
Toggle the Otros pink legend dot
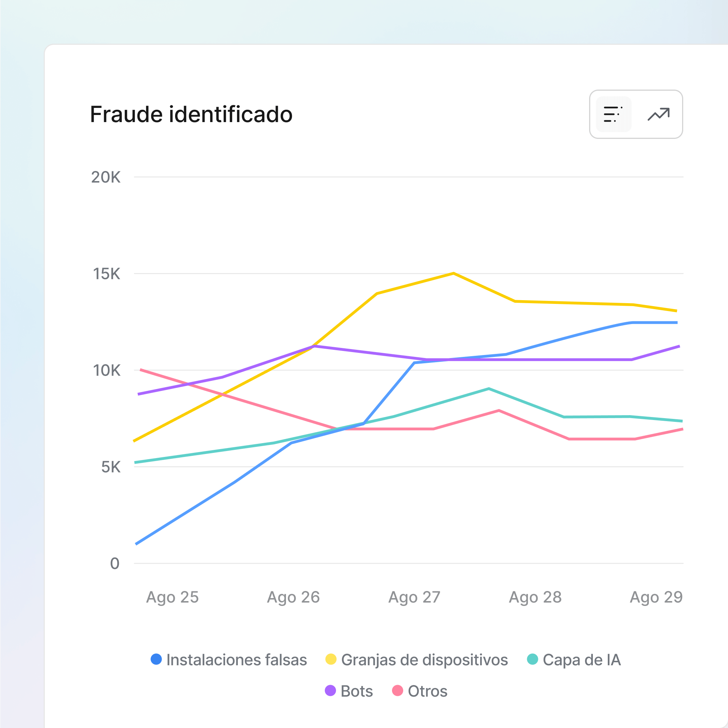coord(398,691)
